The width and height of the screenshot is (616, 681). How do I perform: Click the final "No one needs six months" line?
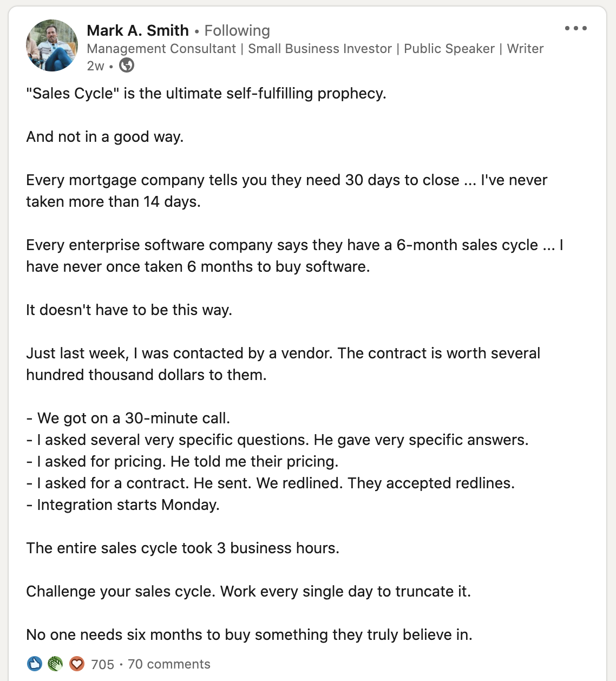(x=249, y=635)
